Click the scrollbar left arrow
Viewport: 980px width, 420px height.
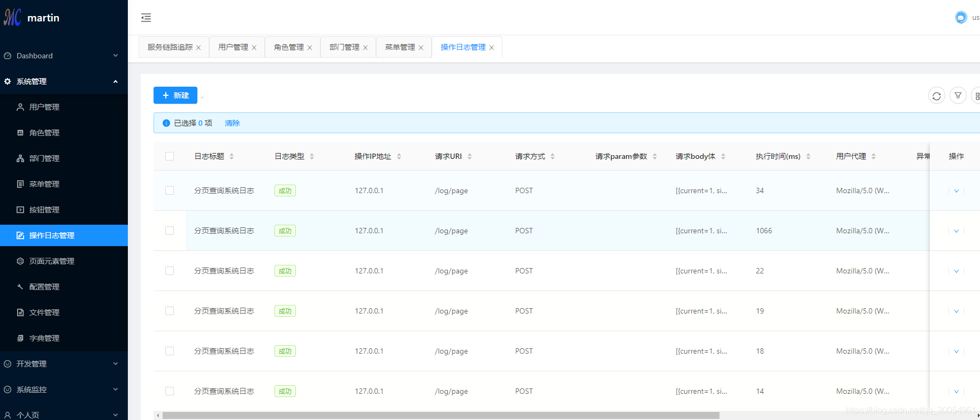coord(157,415)
